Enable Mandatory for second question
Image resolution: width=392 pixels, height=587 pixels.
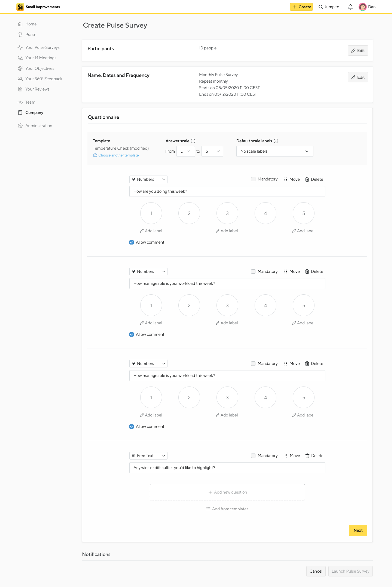253,271
